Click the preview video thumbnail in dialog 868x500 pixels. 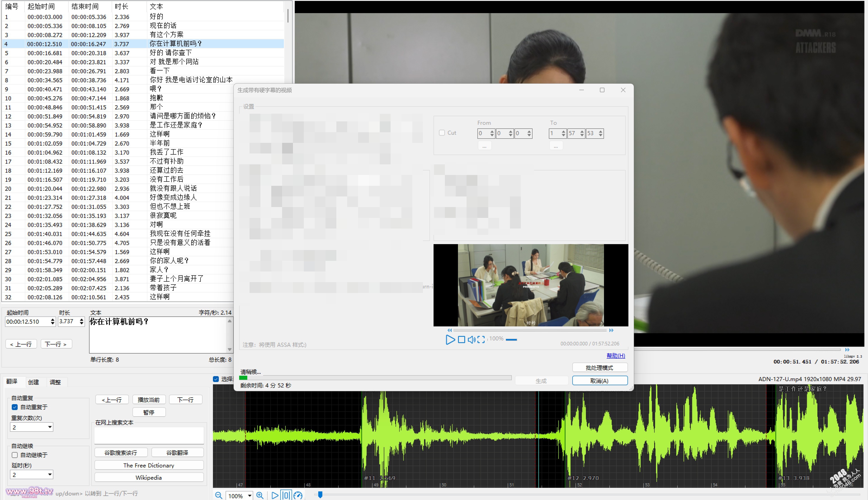531,285
